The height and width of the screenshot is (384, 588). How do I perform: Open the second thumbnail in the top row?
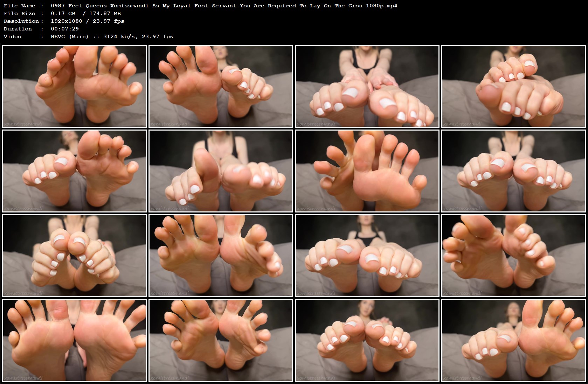point(221,86)
